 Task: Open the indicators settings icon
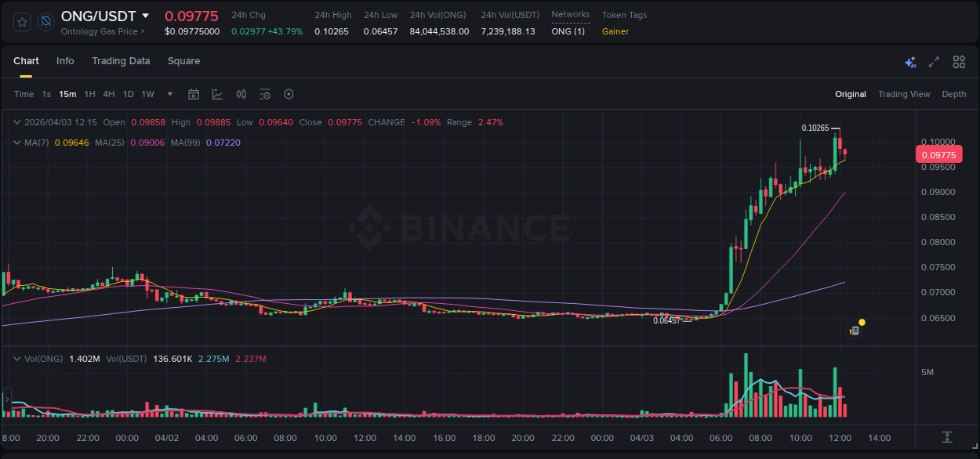[265, 94]
